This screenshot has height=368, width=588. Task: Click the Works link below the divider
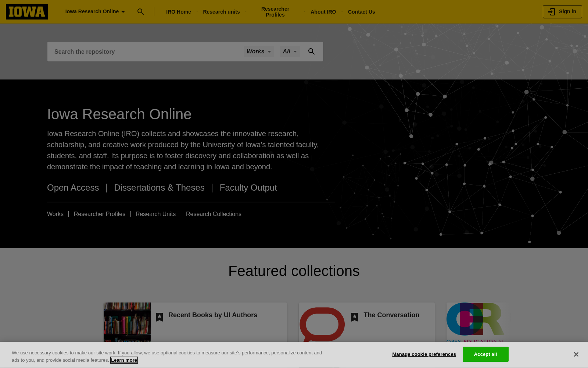[55, 214]
